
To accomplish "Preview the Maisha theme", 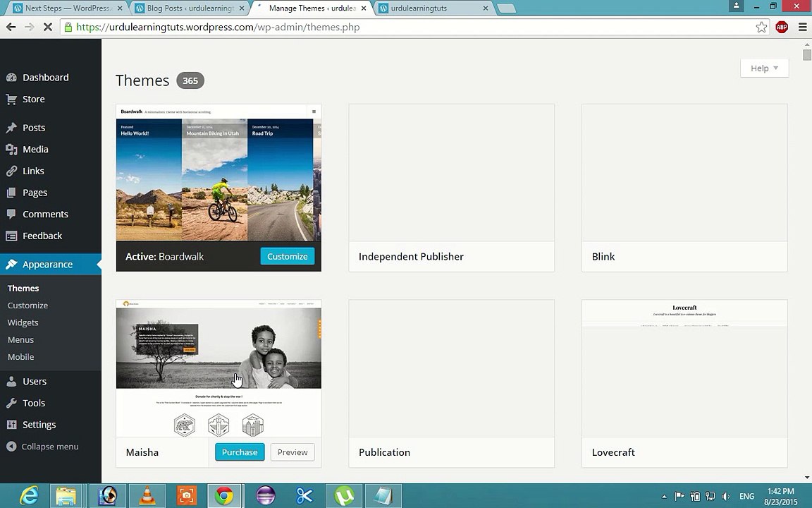I will tap(293, 452).
